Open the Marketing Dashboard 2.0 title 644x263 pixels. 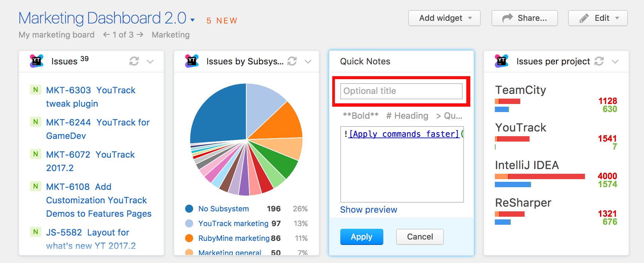click(x=102, y=18)
